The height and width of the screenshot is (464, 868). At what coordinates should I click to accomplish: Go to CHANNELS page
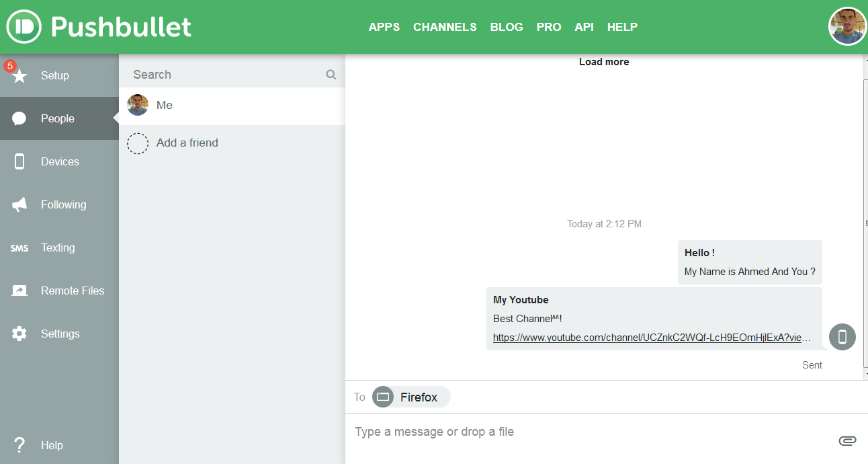click(445, 27)
